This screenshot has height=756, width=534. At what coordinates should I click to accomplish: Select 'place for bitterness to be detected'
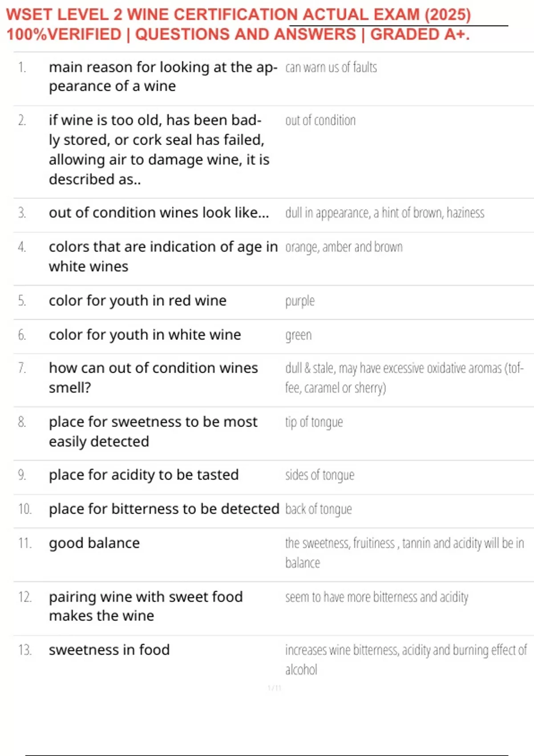click(x=164, y=509)
